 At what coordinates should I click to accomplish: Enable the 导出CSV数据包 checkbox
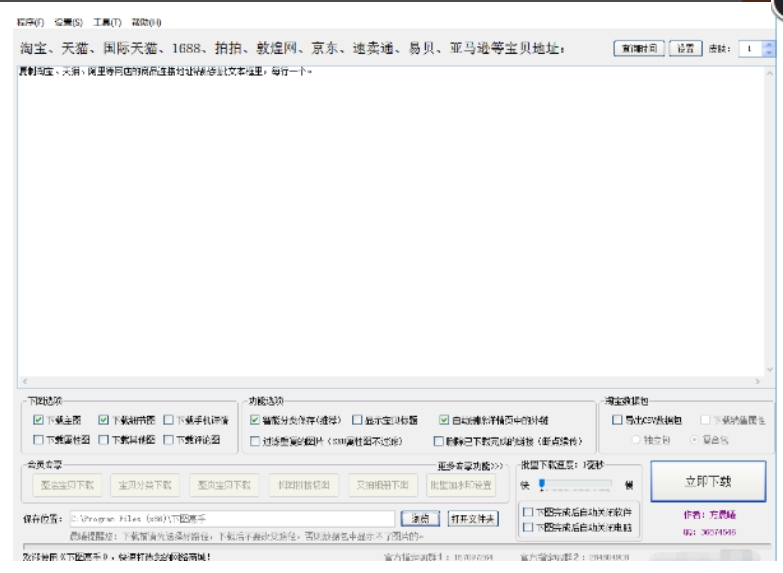(x=617, y=420)
